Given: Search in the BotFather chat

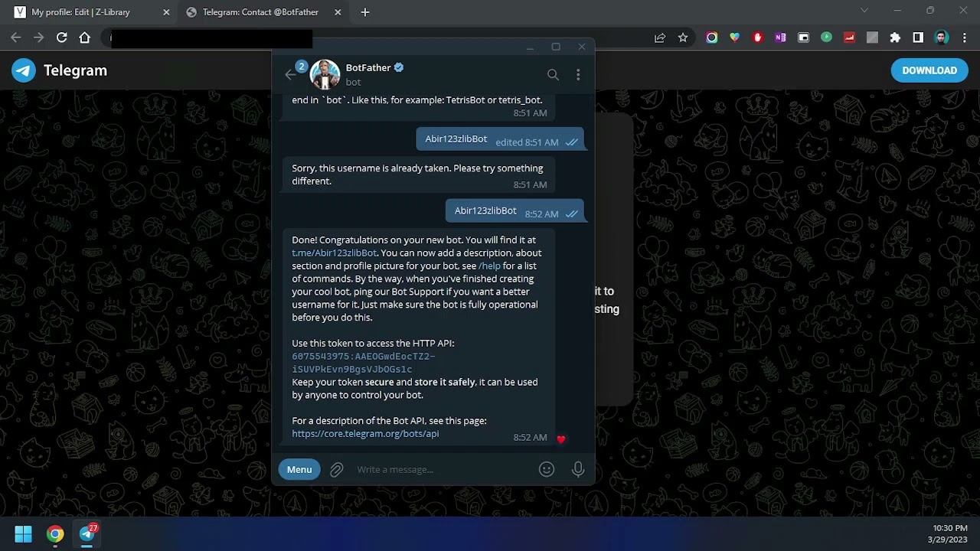Looking at the screenshot, I should (553, 74).
